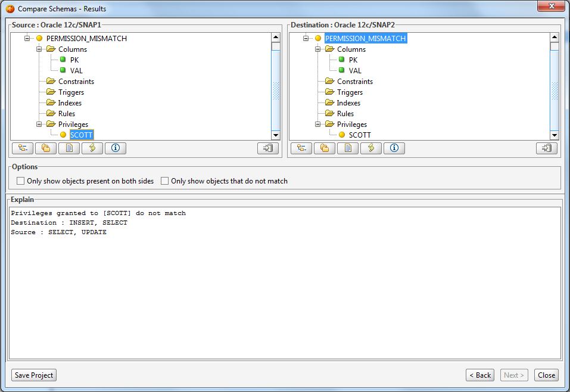Image resolution: width=570 pixels, height=392 pixels.
Task: Click the export arrow icon under Source panel
Action: pyautogui.click(x=268, y=148)
